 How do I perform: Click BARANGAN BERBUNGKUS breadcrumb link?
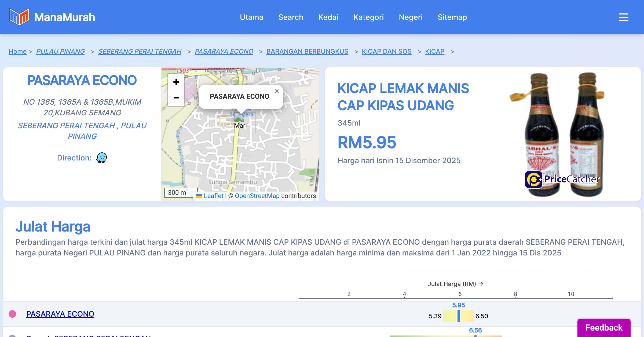[307, 51]
